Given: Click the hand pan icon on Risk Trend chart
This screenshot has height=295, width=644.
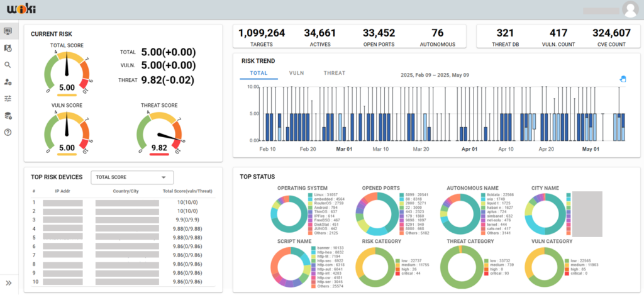Looking at the screenshot, I should coord(623,79).
